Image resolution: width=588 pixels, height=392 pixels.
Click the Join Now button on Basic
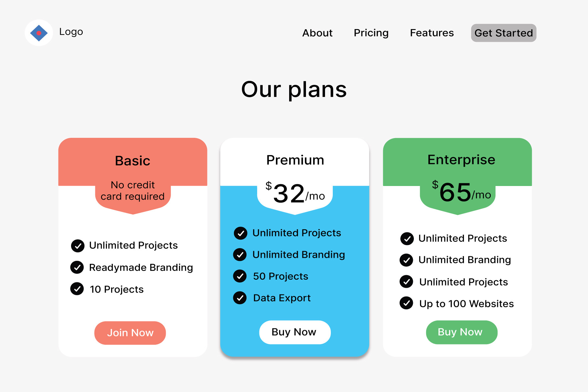tap(130, 333)
